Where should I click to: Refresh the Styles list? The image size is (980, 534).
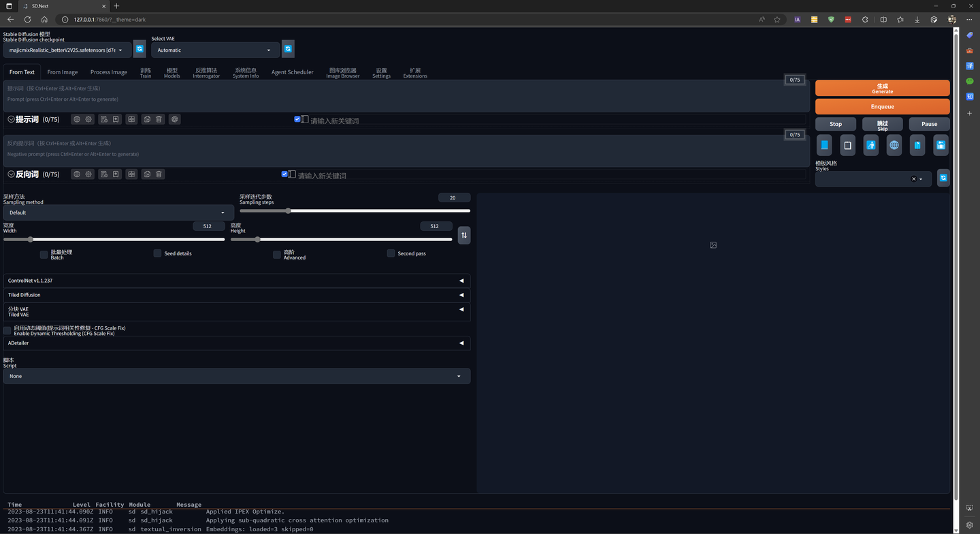click(943, 178)
